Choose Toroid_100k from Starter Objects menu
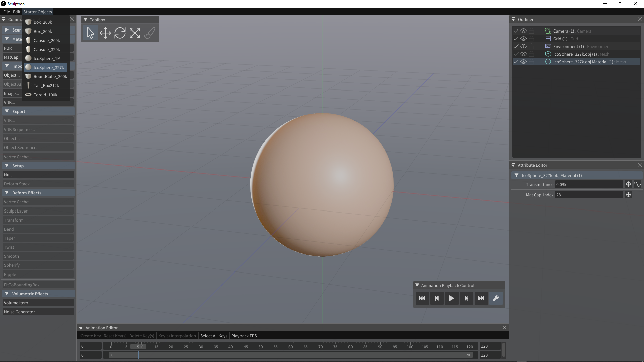This screenshot has width=644, height=362. [45, 95]
